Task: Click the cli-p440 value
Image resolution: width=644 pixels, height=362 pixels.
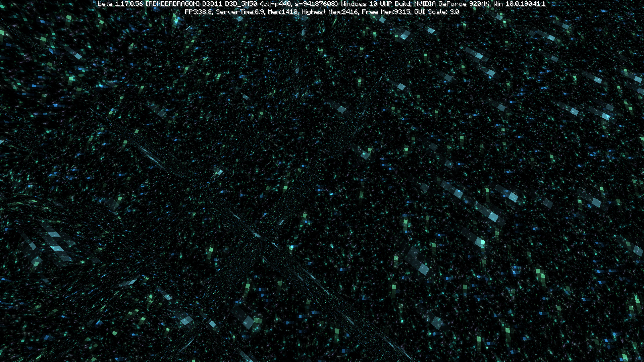Action: click(x=276, y=4)
